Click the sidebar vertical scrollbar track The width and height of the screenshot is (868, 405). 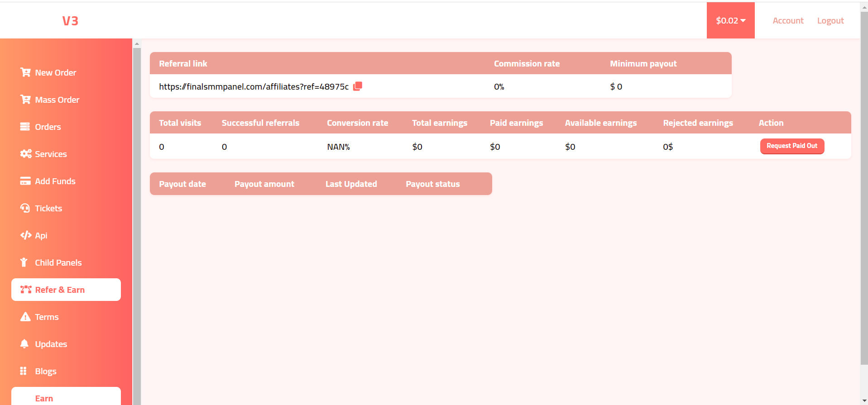[x=137, y=226]
